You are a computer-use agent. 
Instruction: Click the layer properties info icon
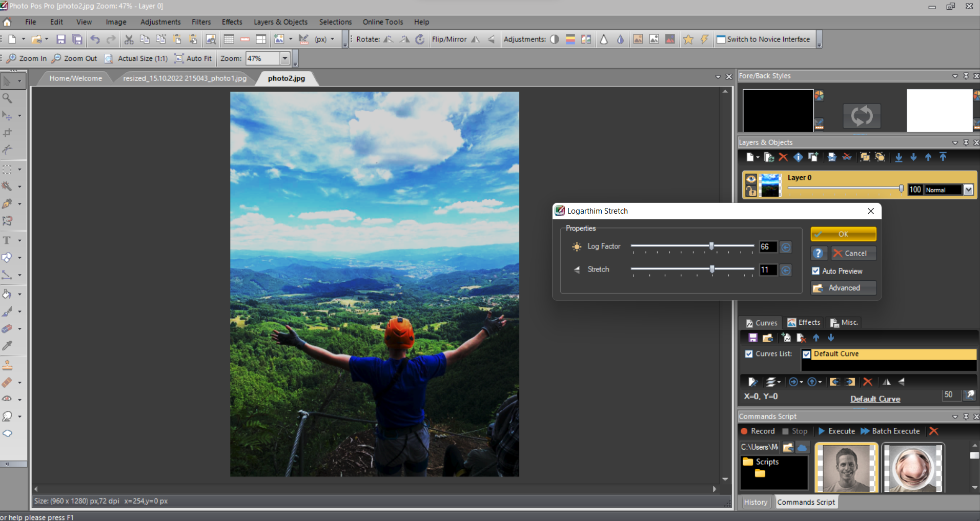point(798,157)
